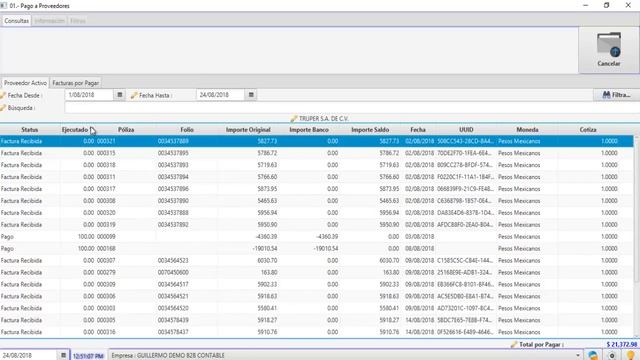
Task: Click the status bar date field 24/08/2018
Action: [29, 356]
